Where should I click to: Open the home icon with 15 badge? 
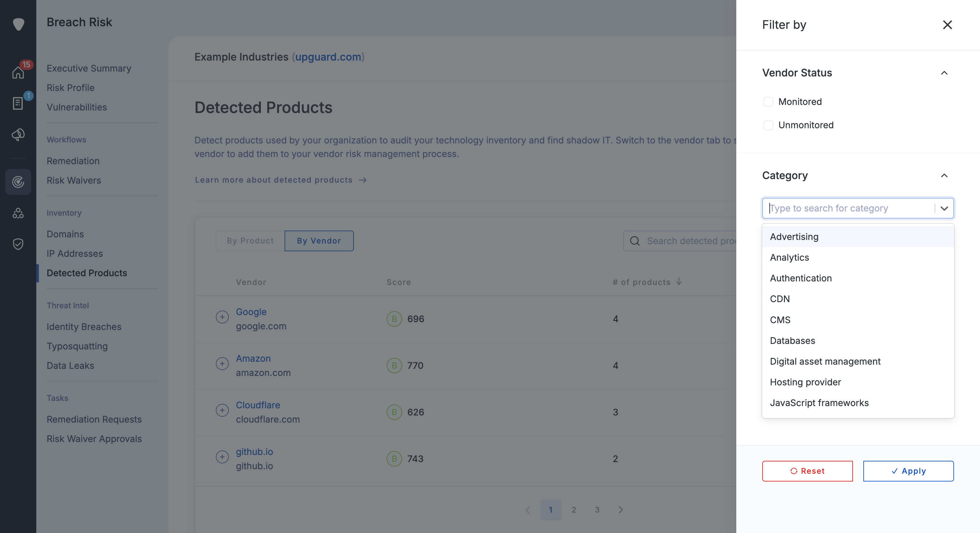click(18, 72)
